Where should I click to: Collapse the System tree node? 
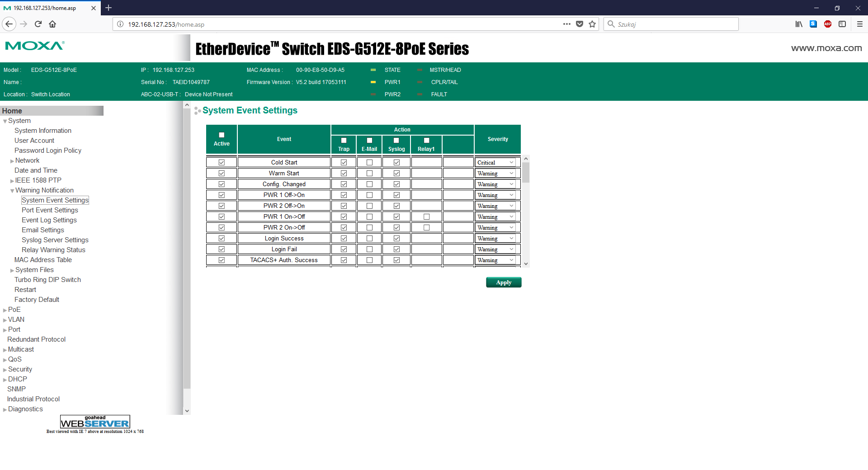point(5,121)
